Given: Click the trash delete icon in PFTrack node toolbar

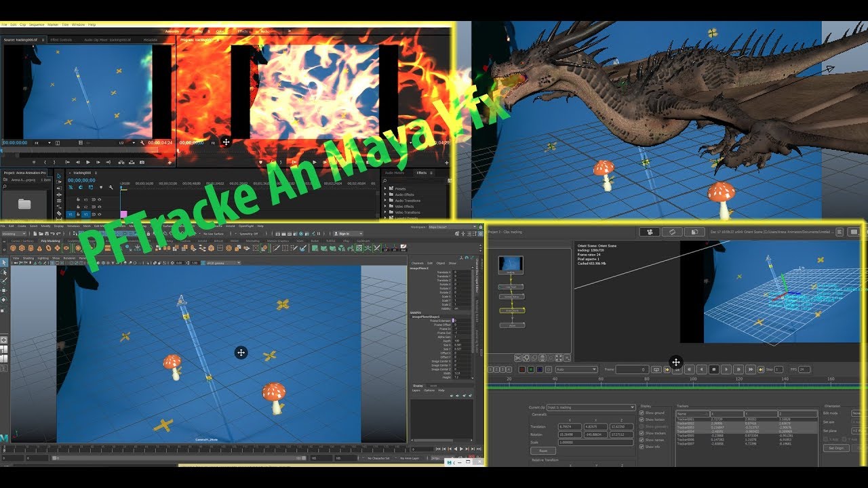Looking at the screenshot, I should (542, 358).
